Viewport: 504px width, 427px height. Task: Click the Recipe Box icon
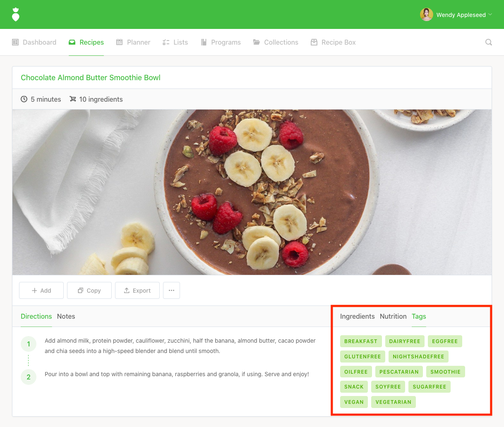(314, 42)
